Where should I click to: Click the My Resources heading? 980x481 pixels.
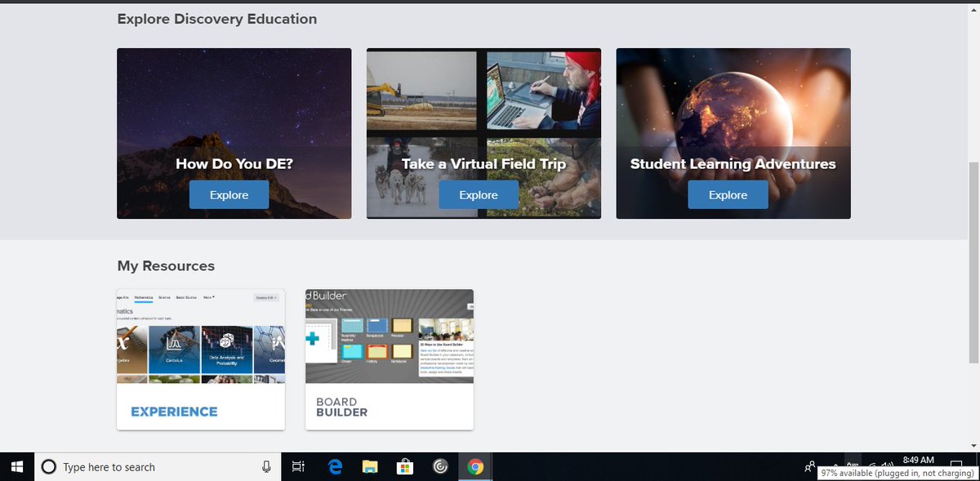coord(166,266)
